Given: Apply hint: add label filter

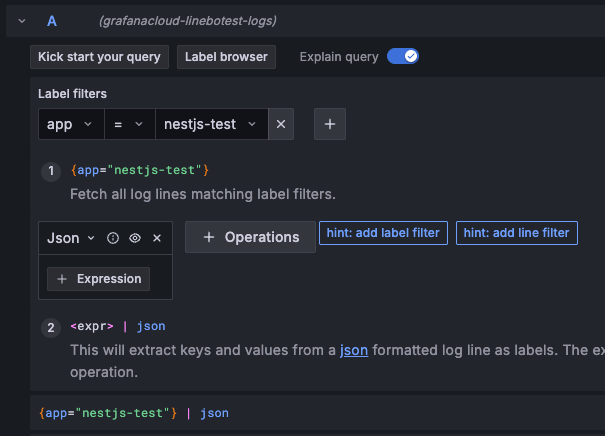Looking at the screenshot, I should coord(383,233).
